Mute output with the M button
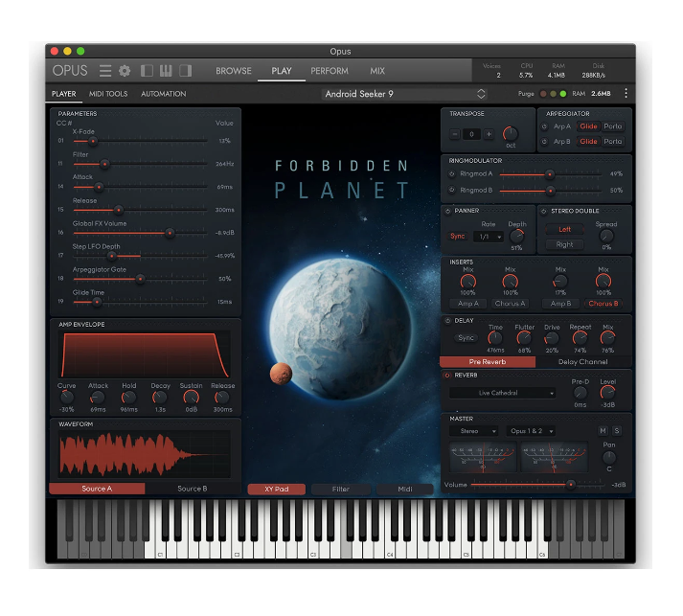 [x=603, y=431]
